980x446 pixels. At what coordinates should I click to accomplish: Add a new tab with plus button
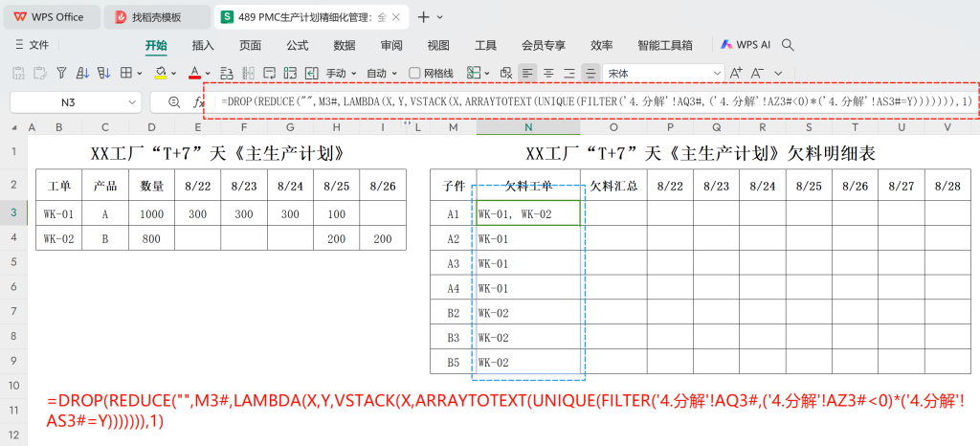(423, 17)
